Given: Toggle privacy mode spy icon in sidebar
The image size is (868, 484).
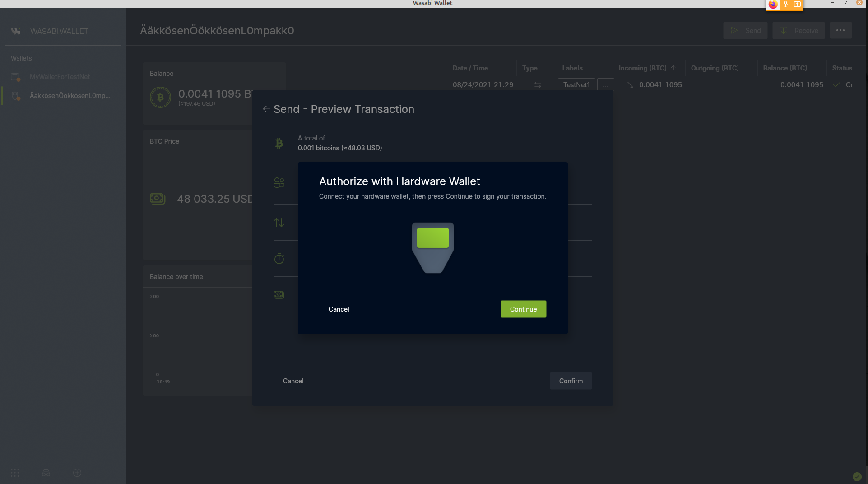Looking at the screenshot, I should [46, 472].
